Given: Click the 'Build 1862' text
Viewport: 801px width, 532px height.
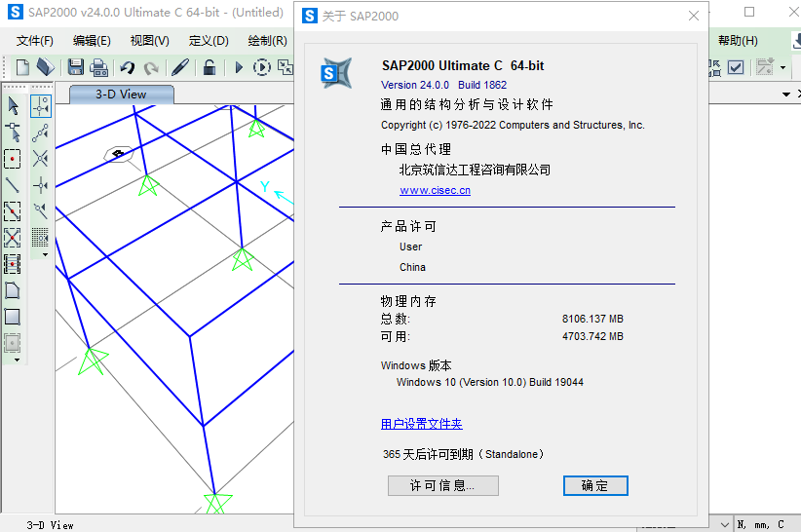Looking at the screenshot, I should 482,85.
